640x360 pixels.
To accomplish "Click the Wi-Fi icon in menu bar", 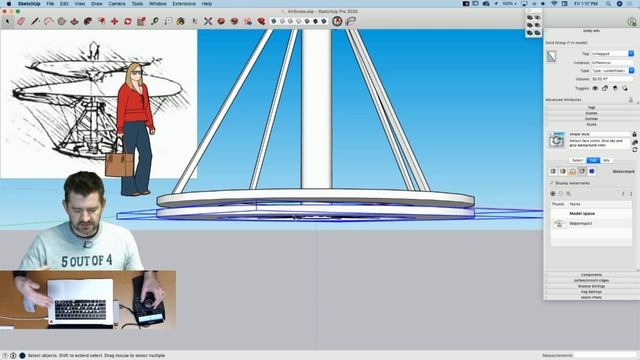I will pyautogui.click(x=554, y=4).
